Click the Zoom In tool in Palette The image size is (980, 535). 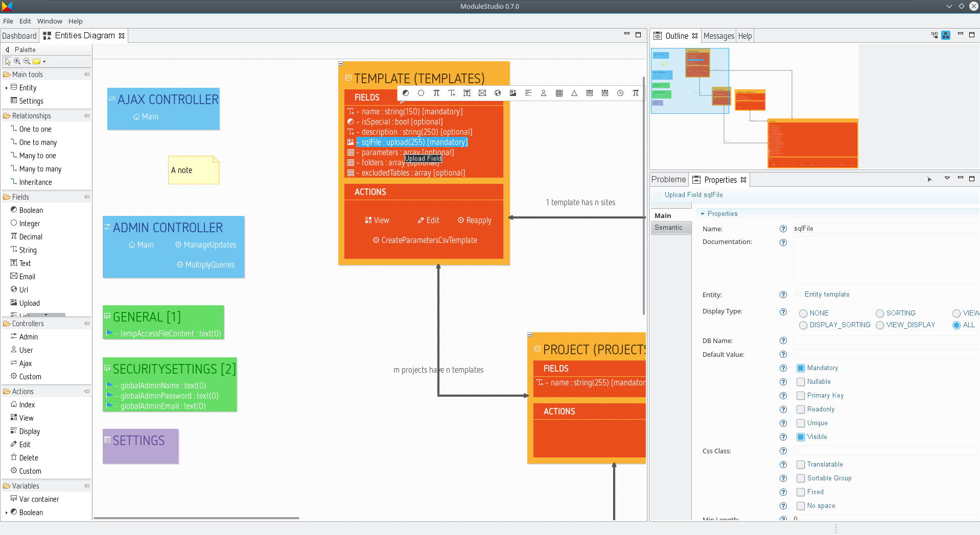coord(17,61)
